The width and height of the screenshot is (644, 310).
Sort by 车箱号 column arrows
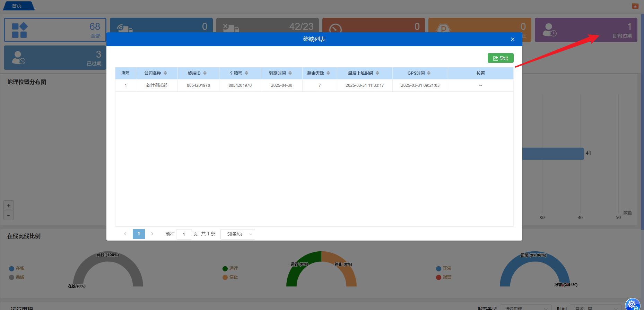(x=246, y=73)
